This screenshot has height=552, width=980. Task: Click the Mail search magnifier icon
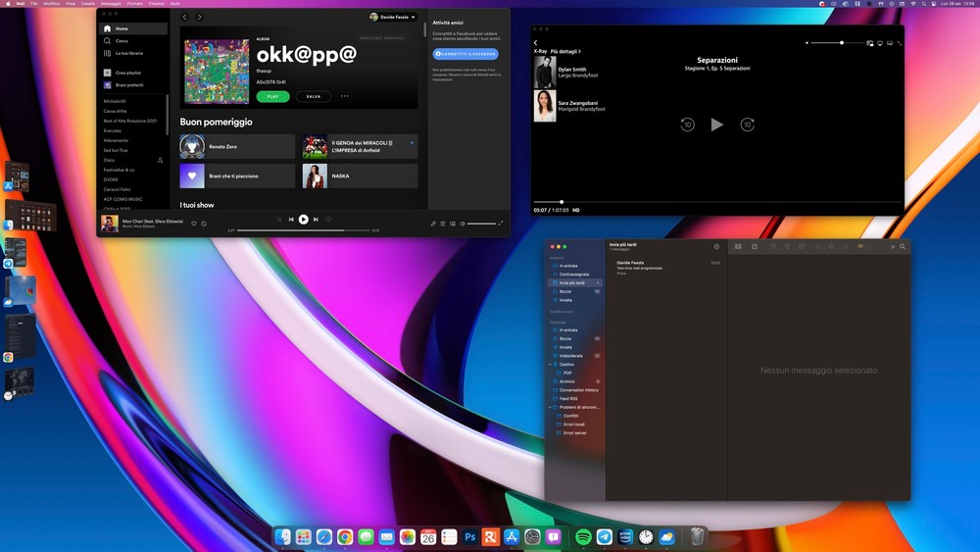903,246
